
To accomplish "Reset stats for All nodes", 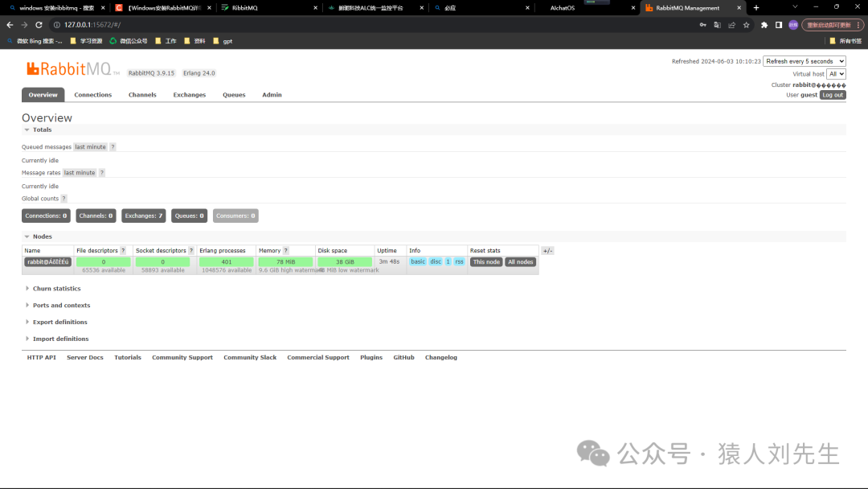I will (x=521, y=262).
